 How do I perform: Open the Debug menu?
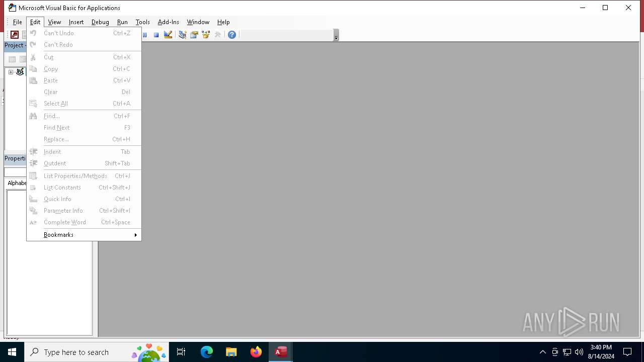[x=100, y=22]
